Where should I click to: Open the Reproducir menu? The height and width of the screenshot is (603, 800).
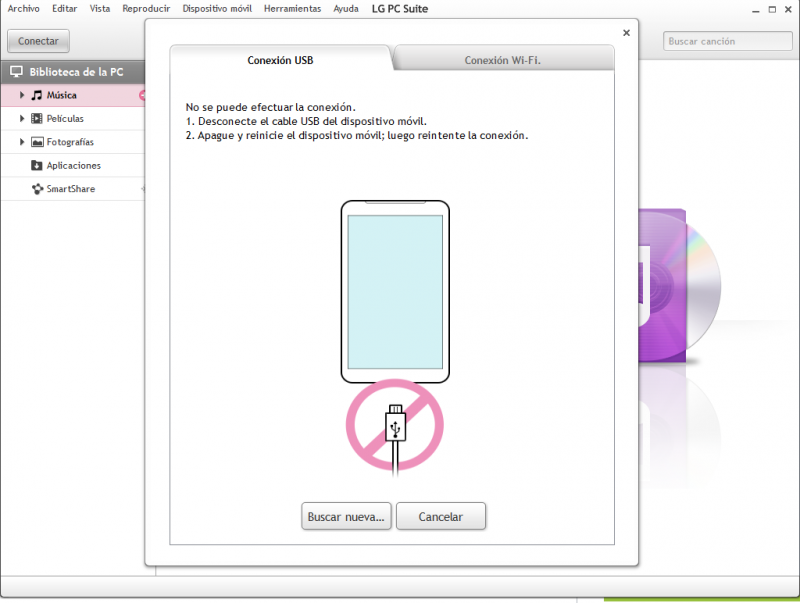tap(146, 9)
